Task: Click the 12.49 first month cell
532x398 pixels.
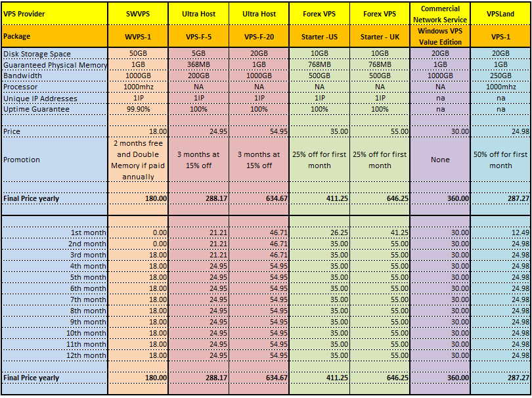Action: (500, 232)
